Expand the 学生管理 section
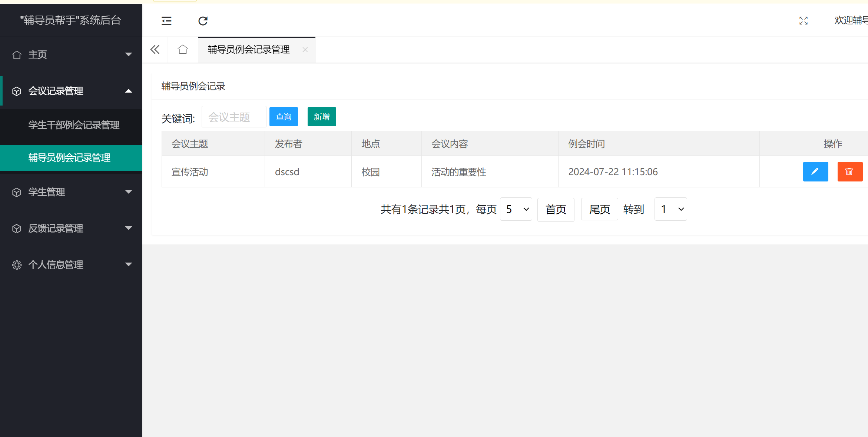 pyautogui.click(x=129, y=192)
